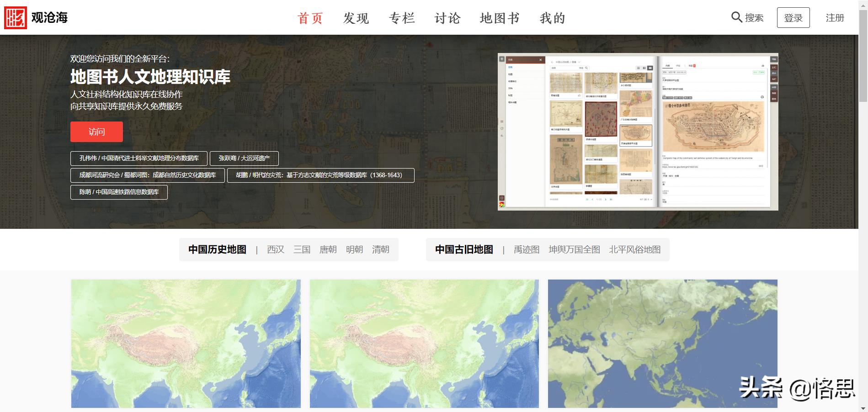Click the search magnifier icon
The width and height of the screenshot is (868, 412).
(736, 17)
